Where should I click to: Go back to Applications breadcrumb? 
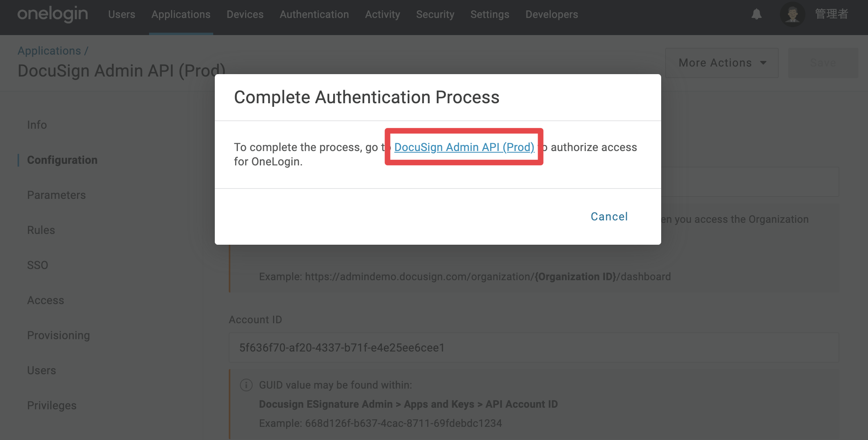(49, 51)
